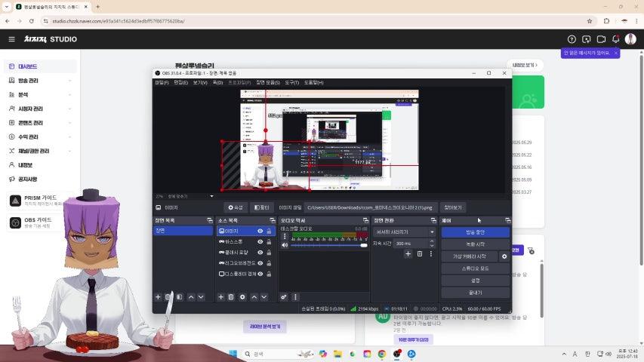
Task: Remove scene transition with trash icon
Action: [419, 253]
